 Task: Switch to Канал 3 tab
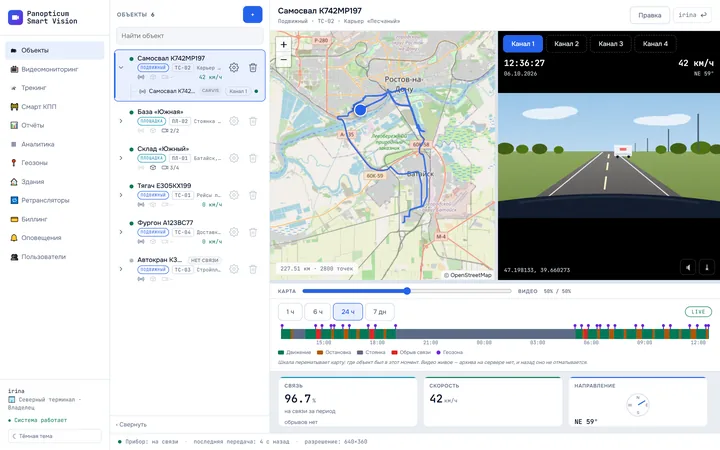(x=610, y=44)
